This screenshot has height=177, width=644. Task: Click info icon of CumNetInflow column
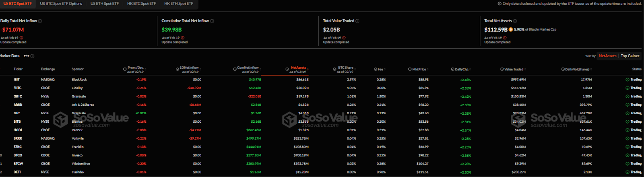[x=235, y=69]
